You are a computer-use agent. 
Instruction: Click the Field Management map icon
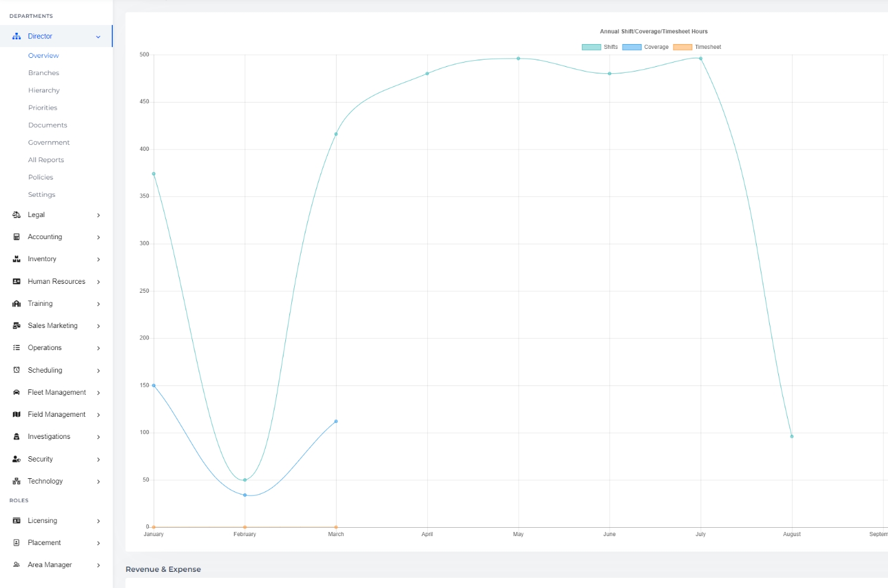click(17, 414)
